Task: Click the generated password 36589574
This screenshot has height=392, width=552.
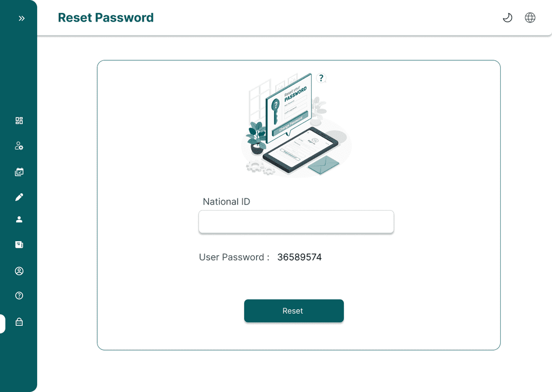Action: pos(299,257)
